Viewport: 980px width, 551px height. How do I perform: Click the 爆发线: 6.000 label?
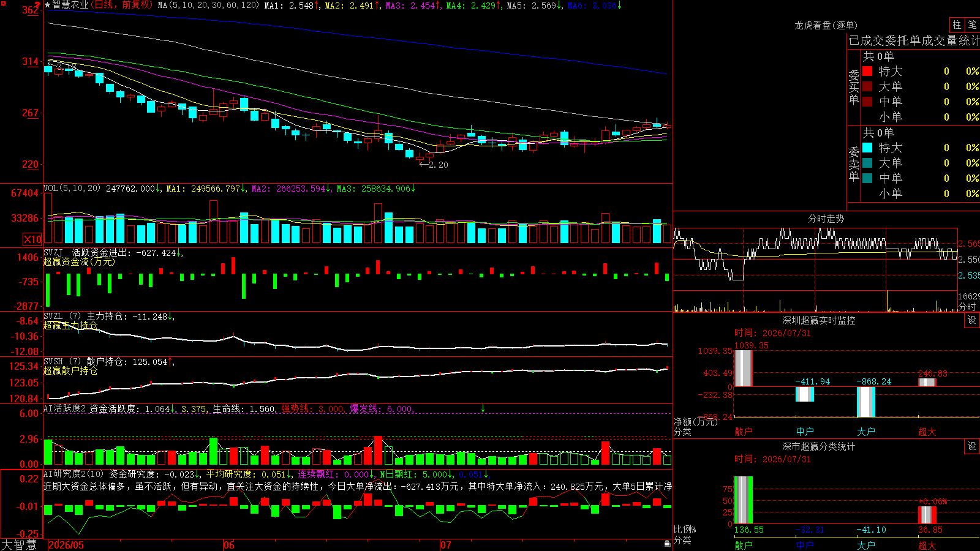381,409
